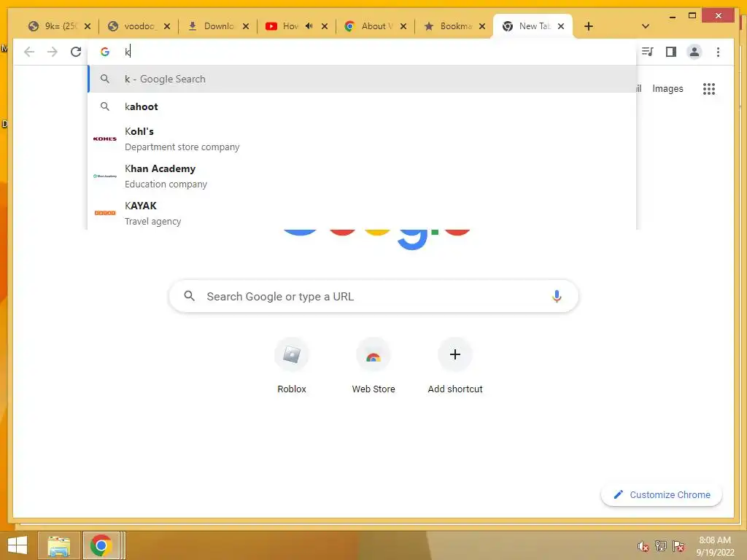Select kahoot suggestion
This screenshot has width=747, height=560.
(362, 106)
